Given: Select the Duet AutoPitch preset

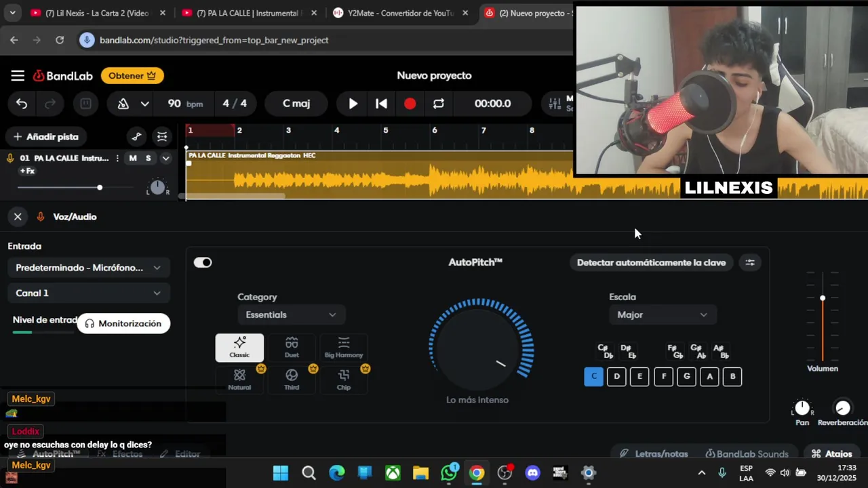Looking at the screenshot, I should pyautogui.click(x=292, y=348).
